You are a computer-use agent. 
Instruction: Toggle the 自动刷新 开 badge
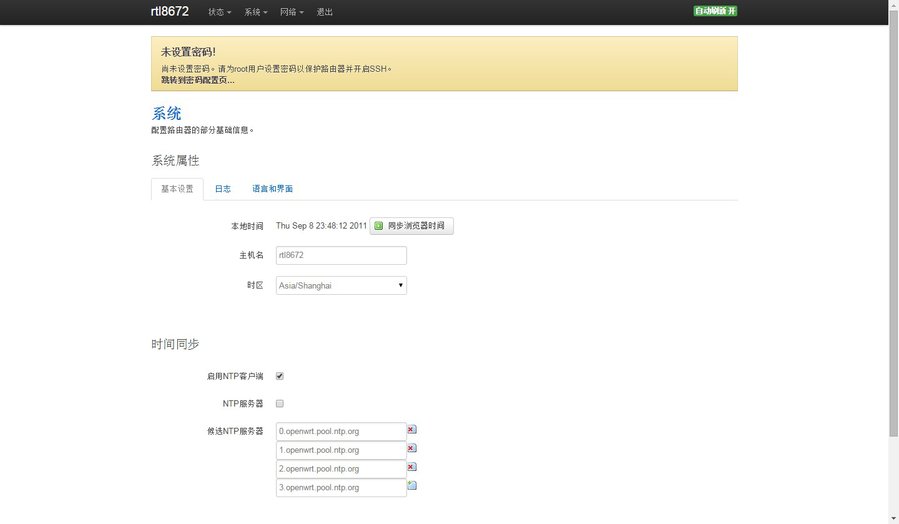click(x=715, y=11)
